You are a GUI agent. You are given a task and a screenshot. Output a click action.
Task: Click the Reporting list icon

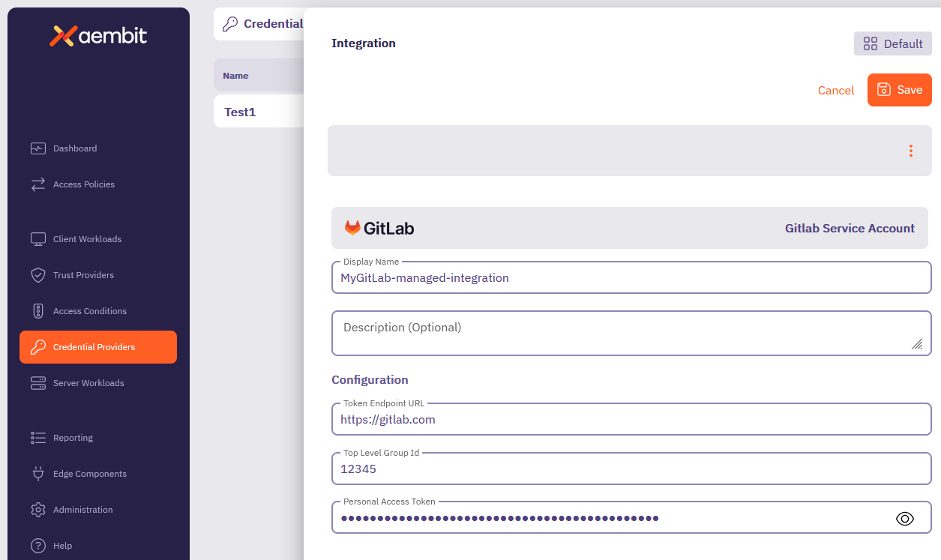coord(38,438)
